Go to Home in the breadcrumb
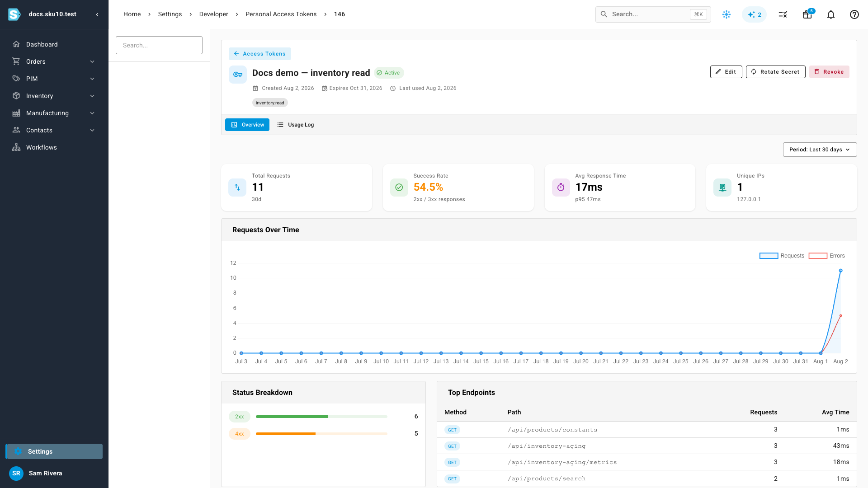The height and width of the screenshot is (488, 868). (132, 14)
